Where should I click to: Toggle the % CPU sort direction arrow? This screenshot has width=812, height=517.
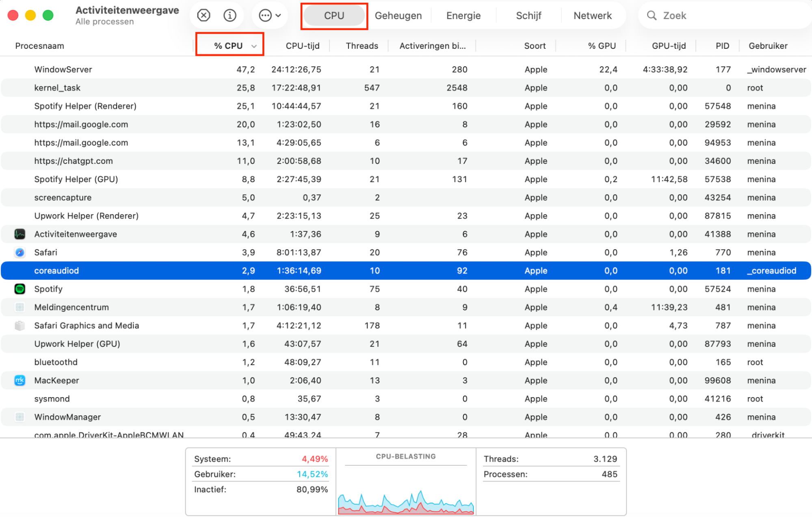coord(254,46)
